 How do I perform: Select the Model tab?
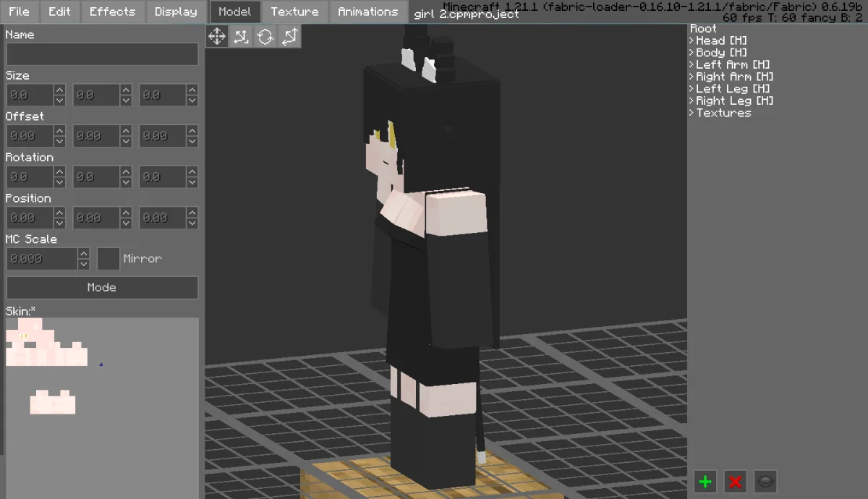[x=234, y=12]
